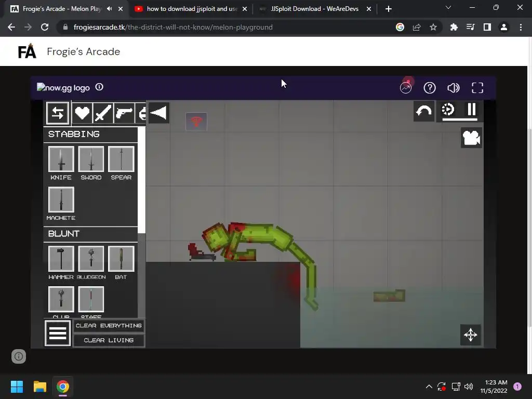Click the swap arrows category icon

[58, 113]
